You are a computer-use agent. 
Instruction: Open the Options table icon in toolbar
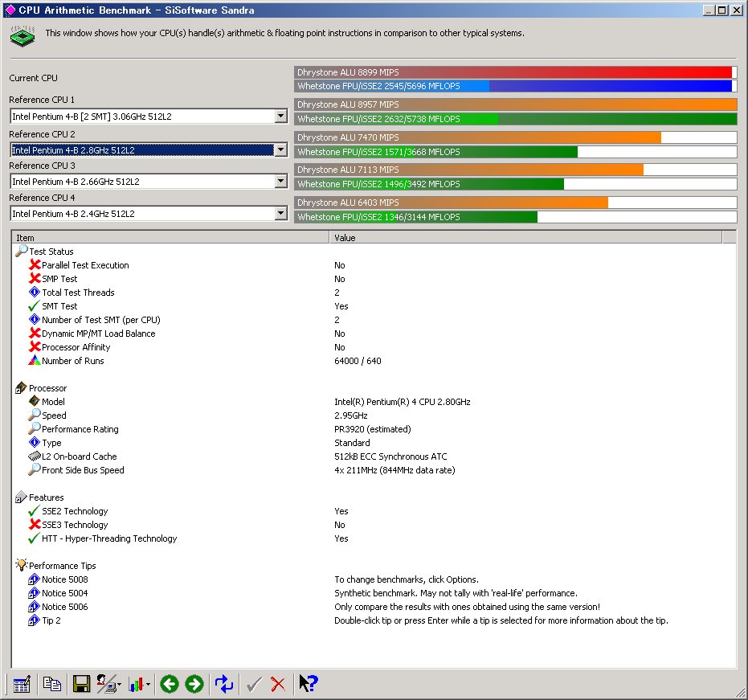[x=22, y=684]
